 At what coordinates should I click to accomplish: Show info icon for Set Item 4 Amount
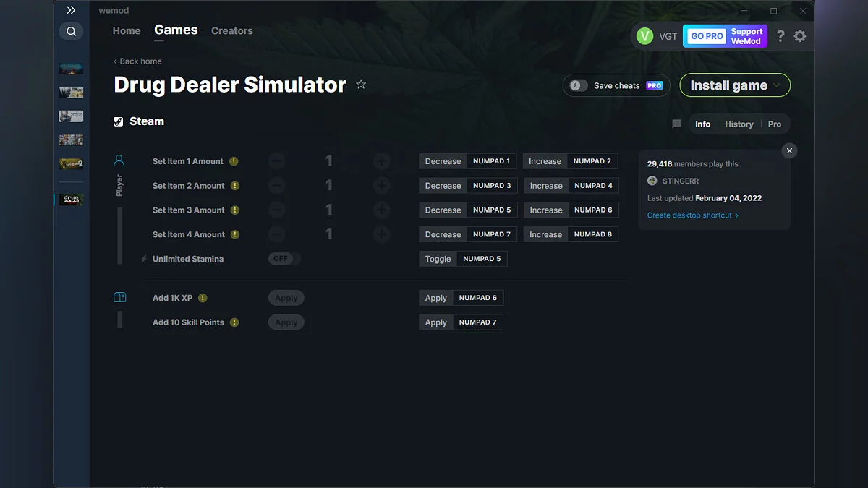235,234
